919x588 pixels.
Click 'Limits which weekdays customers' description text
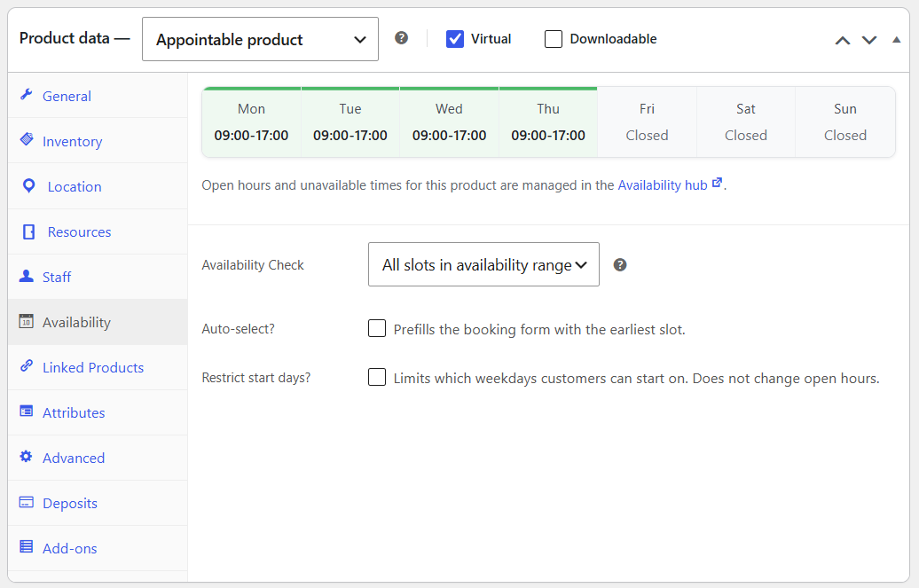pyautogui.click(x=637, y=378)
